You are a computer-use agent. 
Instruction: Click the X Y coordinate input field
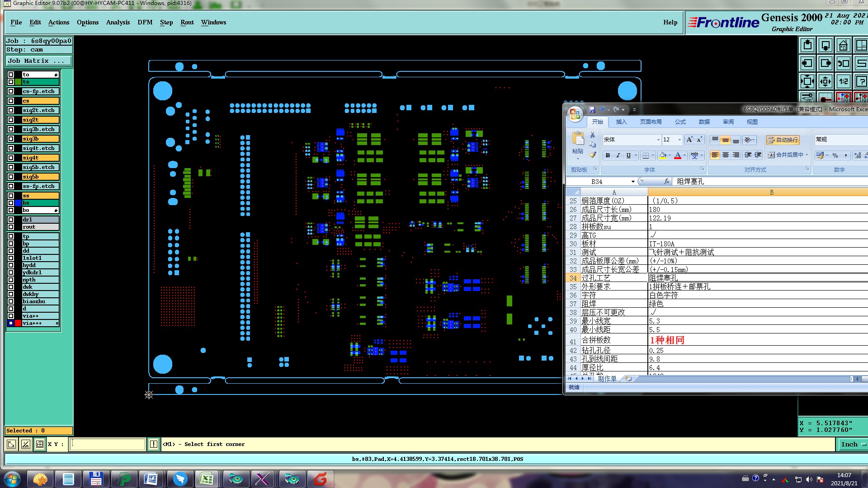108,444
